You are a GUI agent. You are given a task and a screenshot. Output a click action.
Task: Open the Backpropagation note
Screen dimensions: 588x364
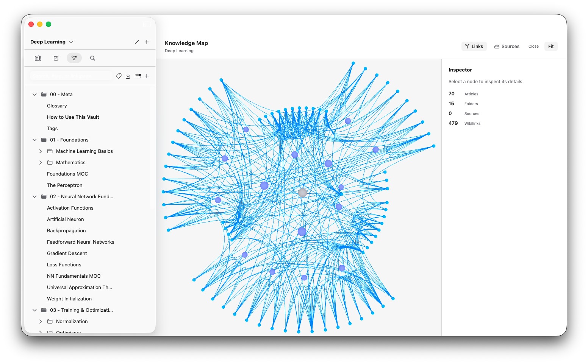[x=66, y=231]
